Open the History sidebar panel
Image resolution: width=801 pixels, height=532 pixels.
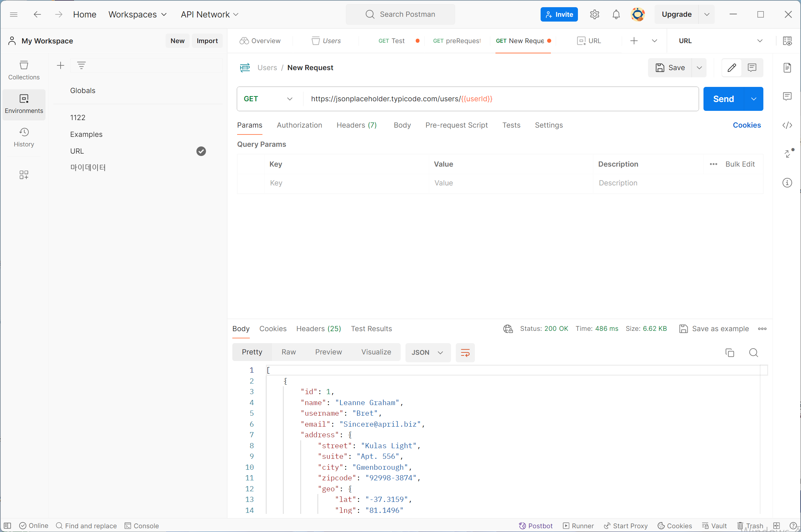coord(24,137)
